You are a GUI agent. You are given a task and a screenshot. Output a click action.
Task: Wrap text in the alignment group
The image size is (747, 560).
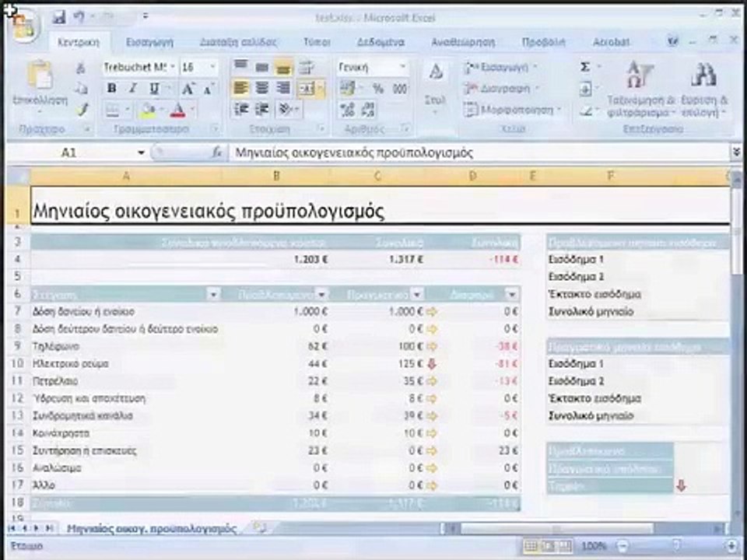pos(305,67)
